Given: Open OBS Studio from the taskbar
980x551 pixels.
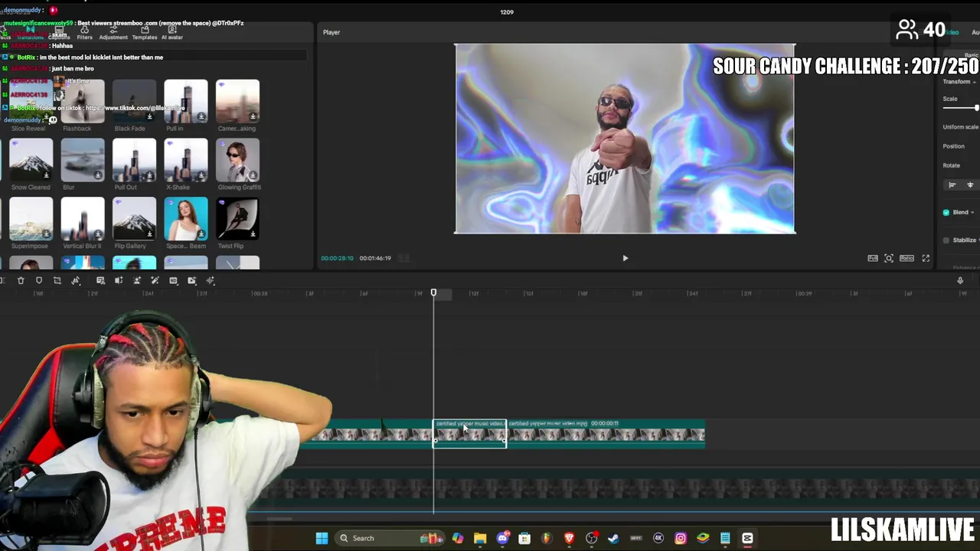Looking at the screenshot, I should 591,538.
